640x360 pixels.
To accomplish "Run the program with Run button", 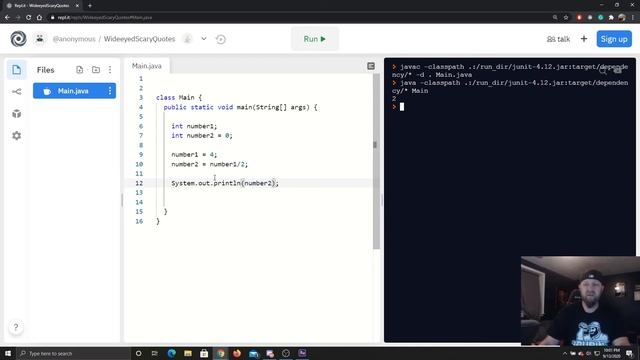I will click(x=315, y=39).
